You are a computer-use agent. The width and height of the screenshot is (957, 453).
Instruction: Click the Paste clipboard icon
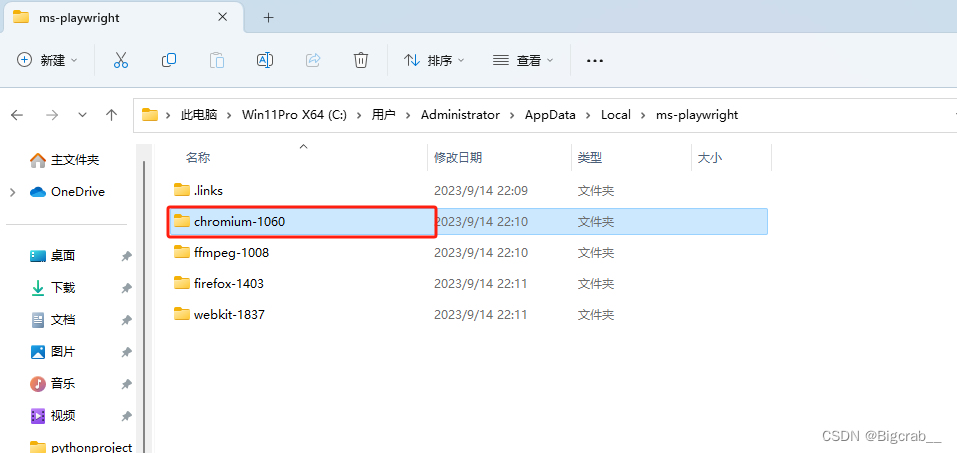pos(217,60)
